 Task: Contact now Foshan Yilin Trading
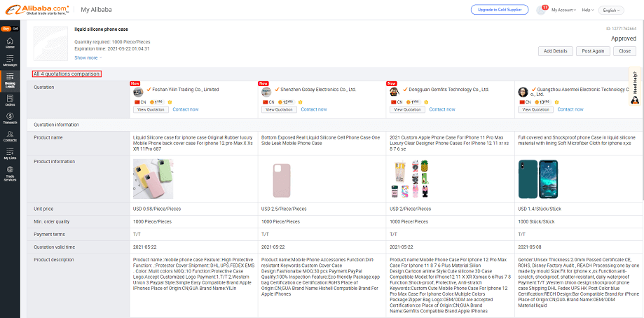tap(186, 109)
